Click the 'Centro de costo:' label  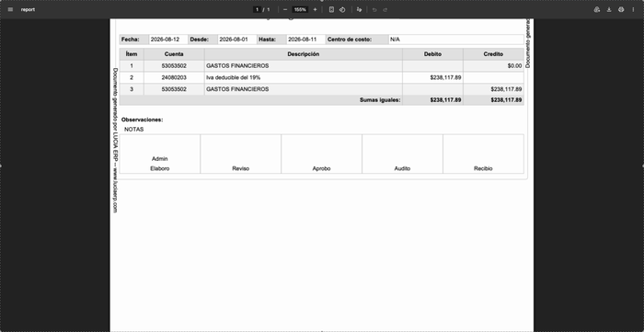350,40
